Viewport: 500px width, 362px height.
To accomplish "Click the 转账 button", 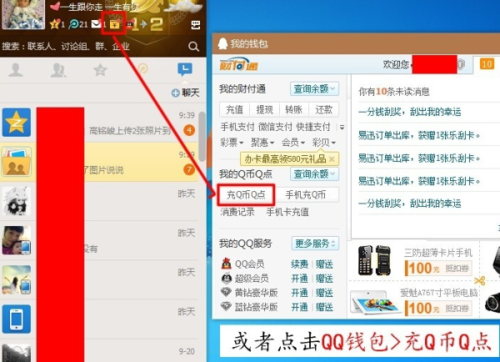I will pos(294,110).
